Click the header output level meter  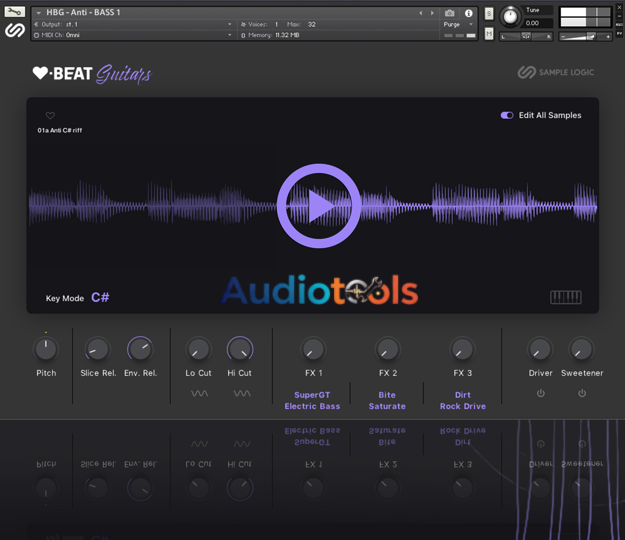click(585, 17)
